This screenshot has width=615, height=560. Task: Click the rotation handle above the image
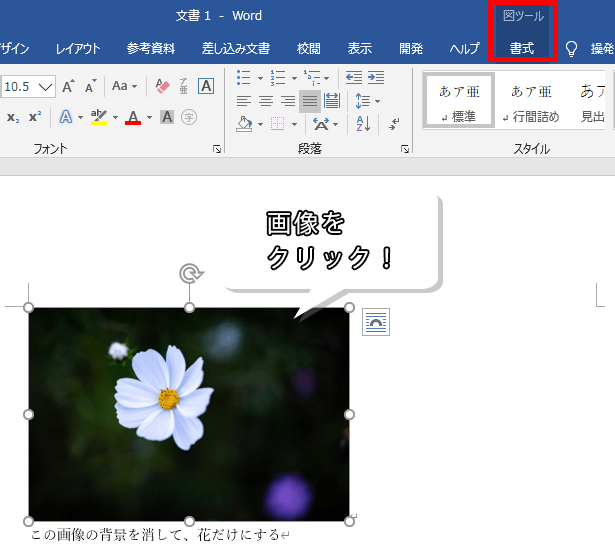[189, 273]
